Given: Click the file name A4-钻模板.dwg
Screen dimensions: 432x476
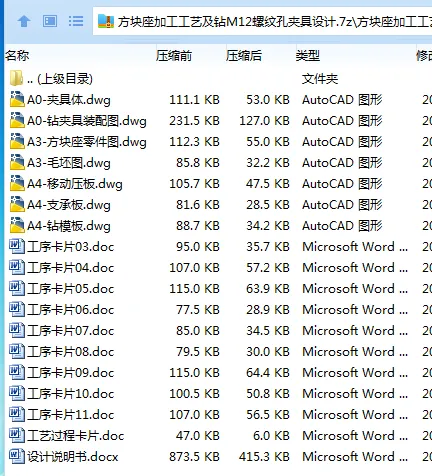Looking at the screenshot, I should point(69,226).
